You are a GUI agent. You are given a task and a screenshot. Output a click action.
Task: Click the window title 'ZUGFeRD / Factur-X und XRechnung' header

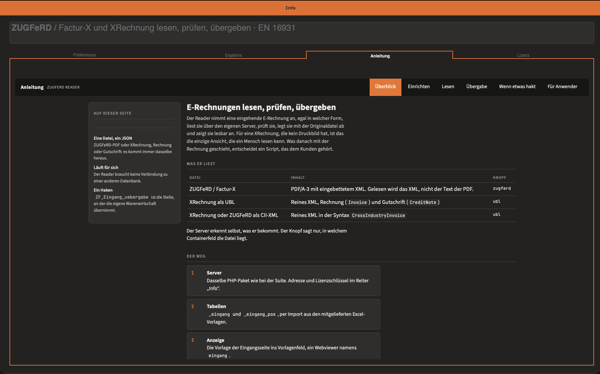tap(153, 28)
